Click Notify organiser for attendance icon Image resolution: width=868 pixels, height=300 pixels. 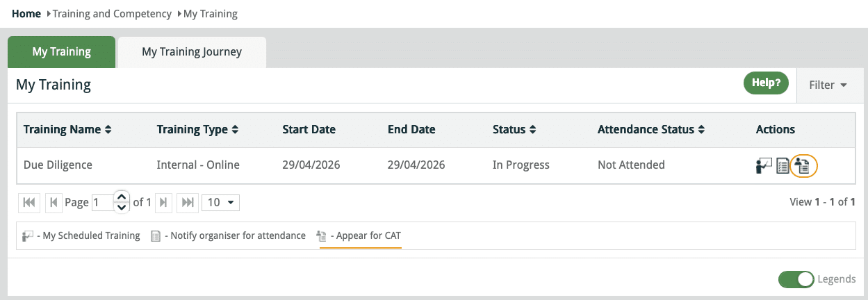point(783,166)
